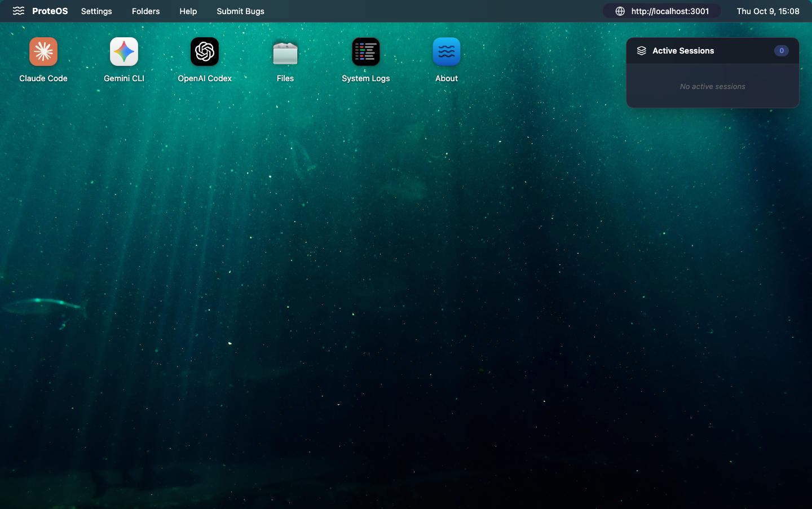Click the globe icon beside the localhost URL
The width and height of the screenshot is (812, 509).
[620, 11]
